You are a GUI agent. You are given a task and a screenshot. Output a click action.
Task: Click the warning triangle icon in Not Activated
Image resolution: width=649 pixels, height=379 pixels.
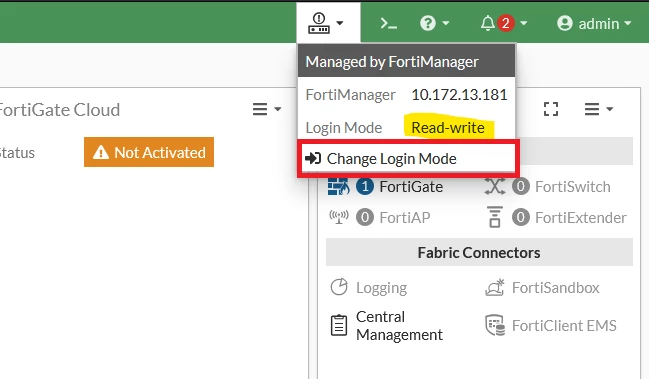[101, 153]
